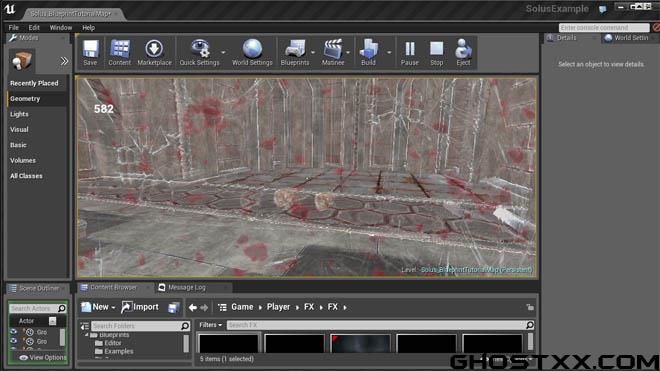Open the Matinee toolbar icon
Image resolution: width=660 pixels, height=371 pixels.
click(333, 52)
